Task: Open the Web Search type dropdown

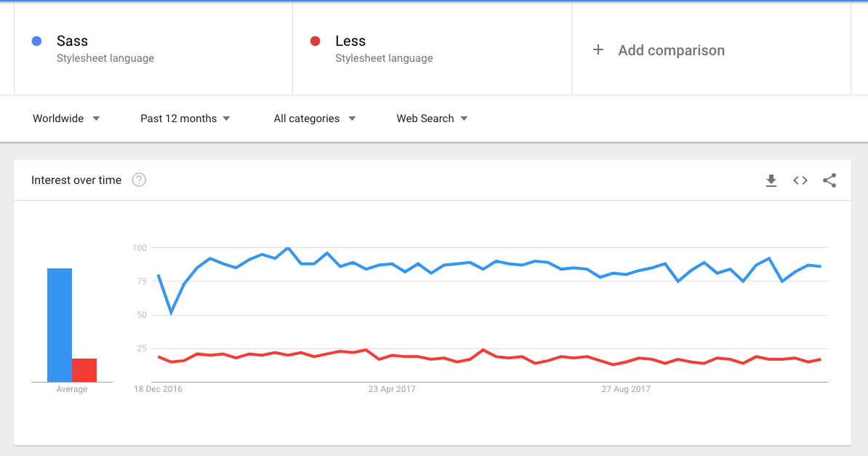Action: [x=432, y=119]
